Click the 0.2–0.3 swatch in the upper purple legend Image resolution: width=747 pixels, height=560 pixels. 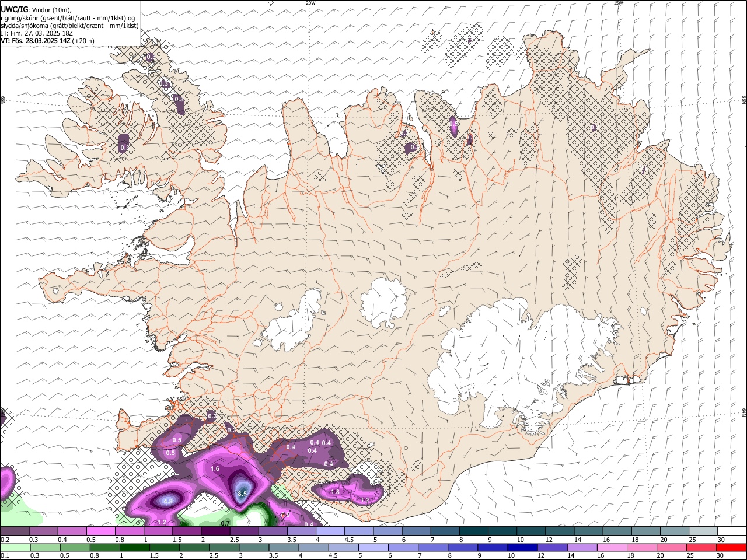click(x=15, y=531)
